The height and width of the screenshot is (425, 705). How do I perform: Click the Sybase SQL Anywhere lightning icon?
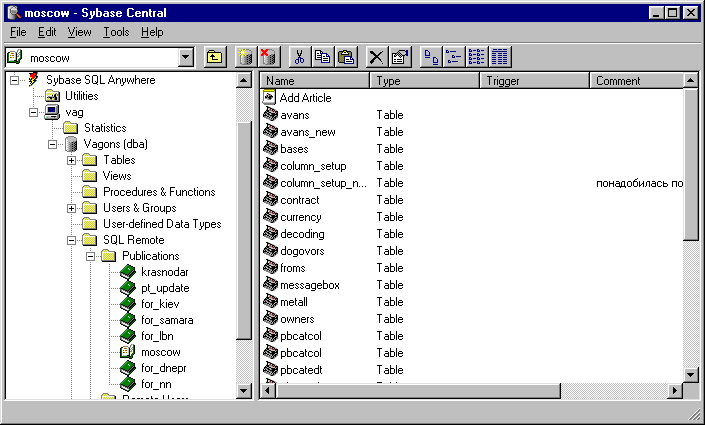pos(33,80)
